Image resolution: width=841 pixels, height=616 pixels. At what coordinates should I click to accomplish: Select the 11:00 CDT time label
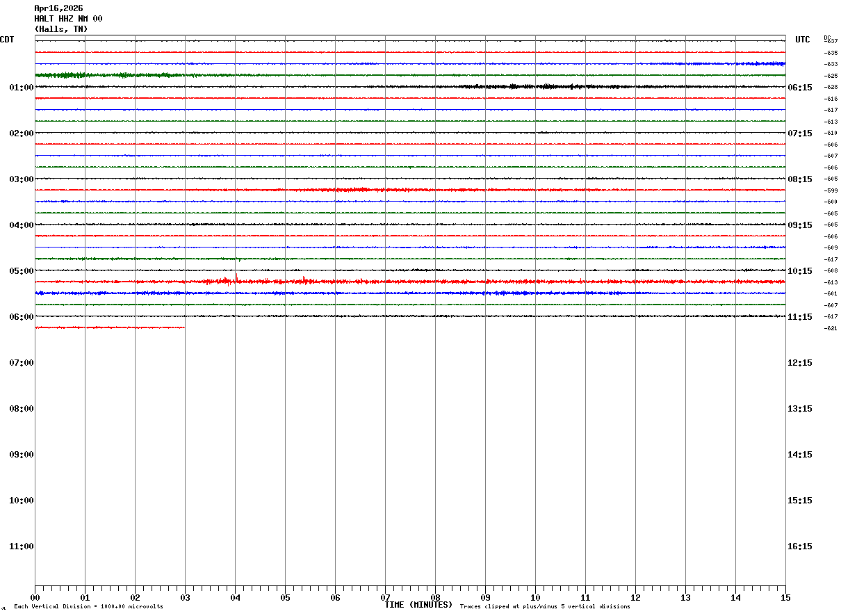22,546
